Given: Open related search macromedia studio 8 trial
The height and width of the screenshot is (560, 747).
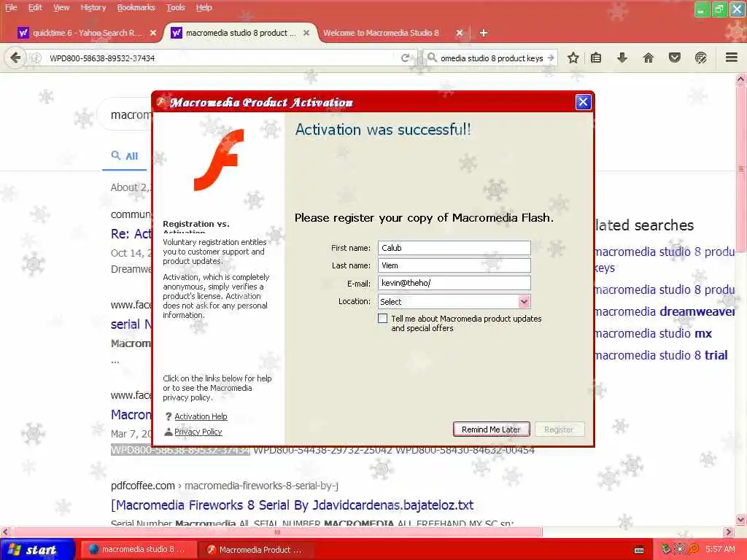Looking at the screenshot, I should click(661, 355).
